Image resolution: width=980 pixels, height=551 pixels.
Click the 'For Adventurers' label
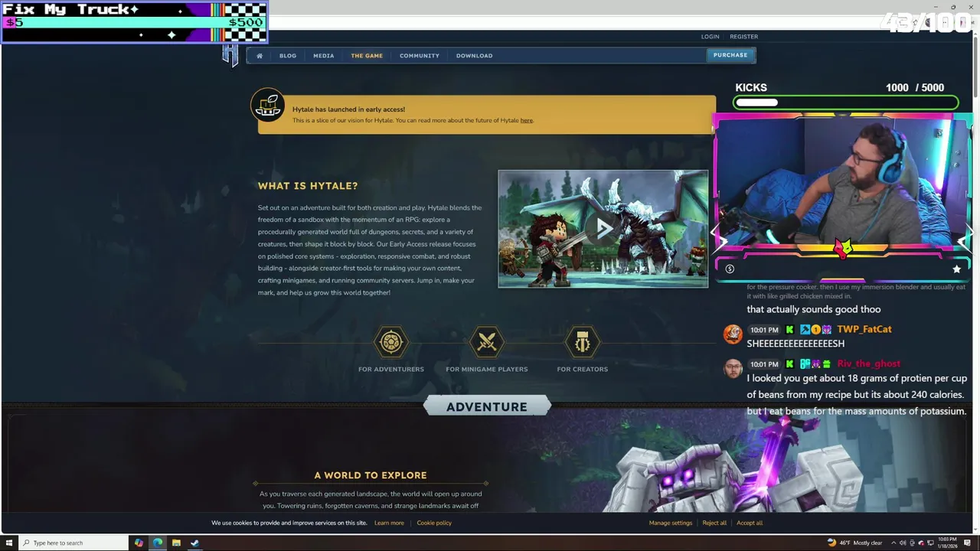click(x=391, y=369)
